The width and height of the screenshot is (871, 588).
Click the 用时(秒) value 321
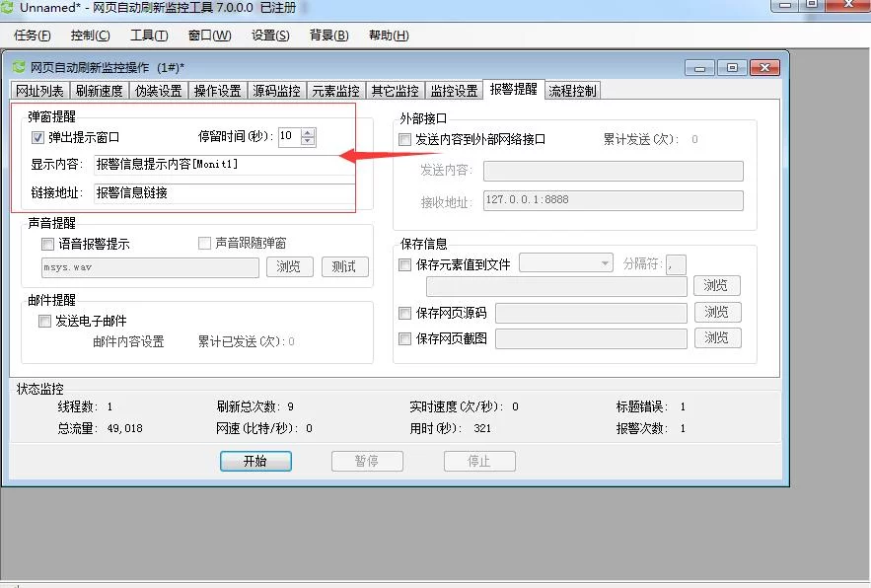pos(482,428)
